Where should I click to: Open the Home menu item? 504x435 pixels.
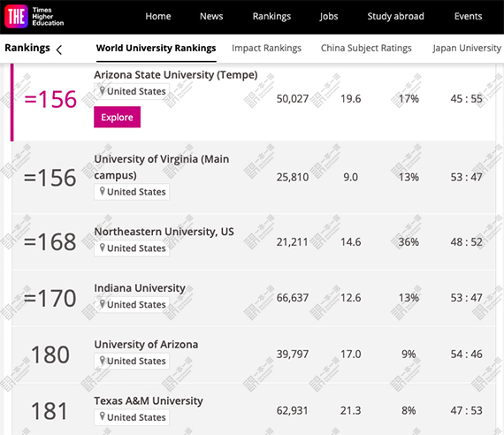click(x=158, y=17)
